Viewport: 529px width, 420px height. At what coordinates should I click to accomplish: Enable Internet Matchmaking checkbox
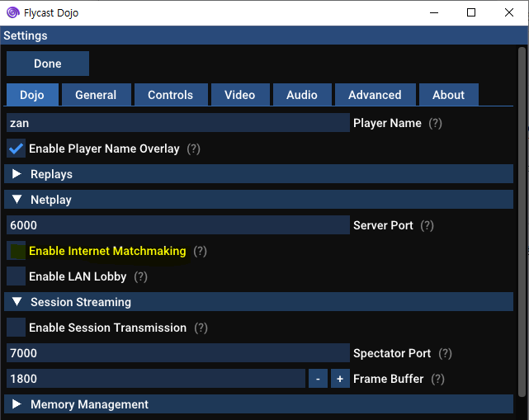(16, 251)
